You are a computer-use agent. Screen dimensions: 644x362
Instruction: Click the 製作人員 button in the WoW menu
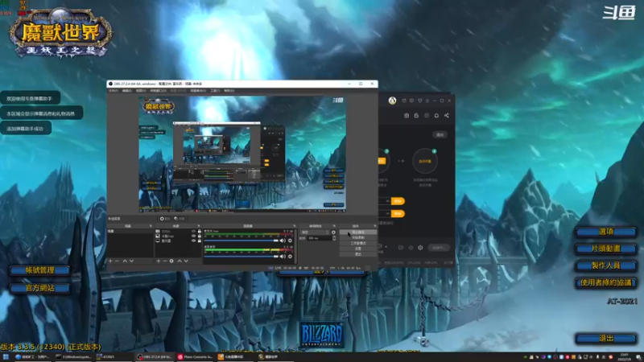pos(606,265)
